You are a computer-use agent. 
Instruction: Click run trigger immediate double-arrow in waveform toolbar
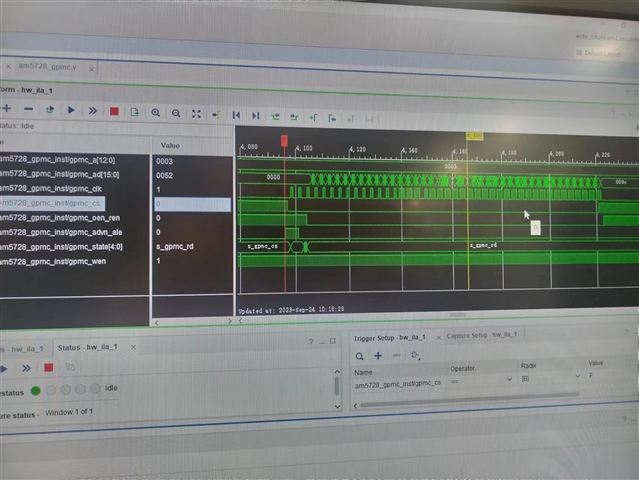pyautogui.click(x=93, y=110)
